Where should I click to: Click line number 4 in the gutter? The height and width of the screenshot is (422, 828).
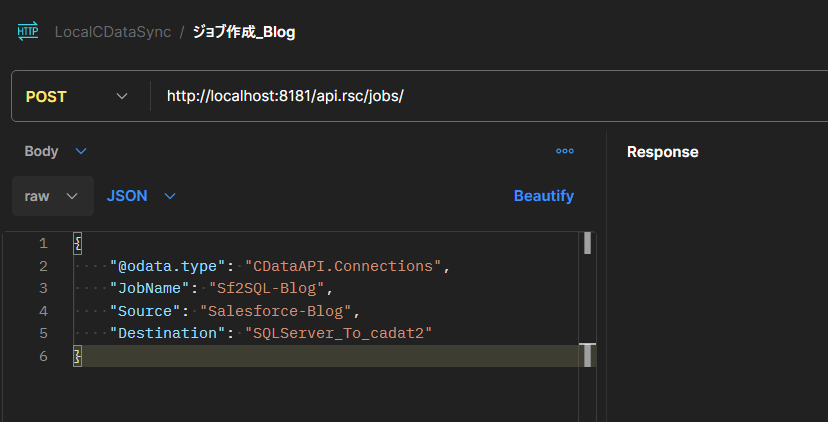click(43, 310)
